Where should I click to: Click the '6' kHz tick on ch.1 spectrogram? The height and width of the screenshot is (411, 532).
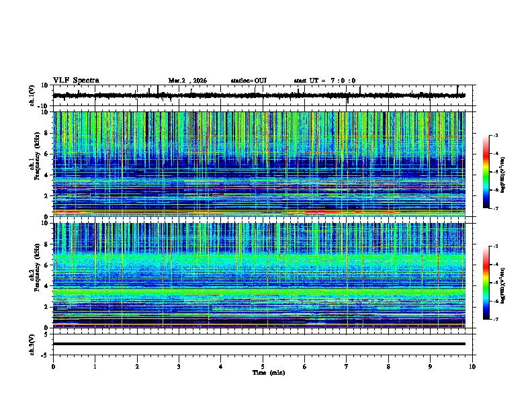click(46, 154)
